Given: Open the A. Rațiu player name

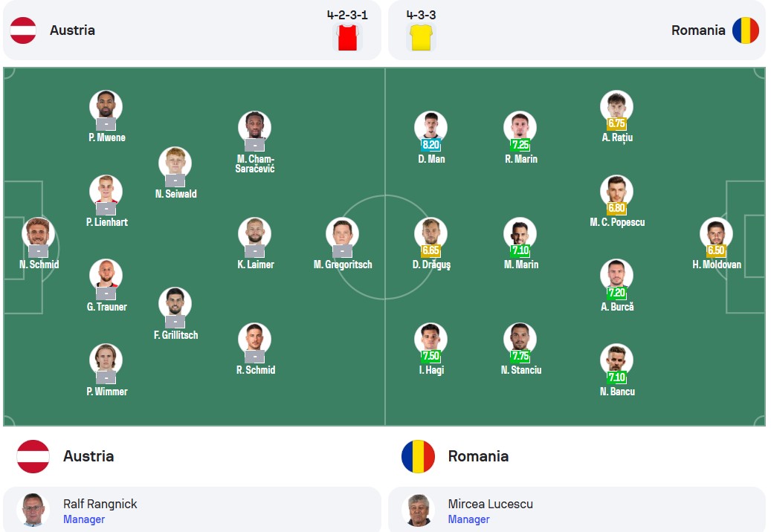Looking at the screenshot, I should coord(617,137).
